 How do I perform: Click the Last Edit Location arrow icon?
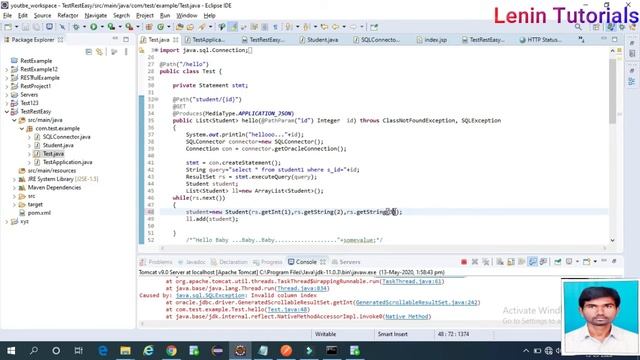[x=324, y=27]
